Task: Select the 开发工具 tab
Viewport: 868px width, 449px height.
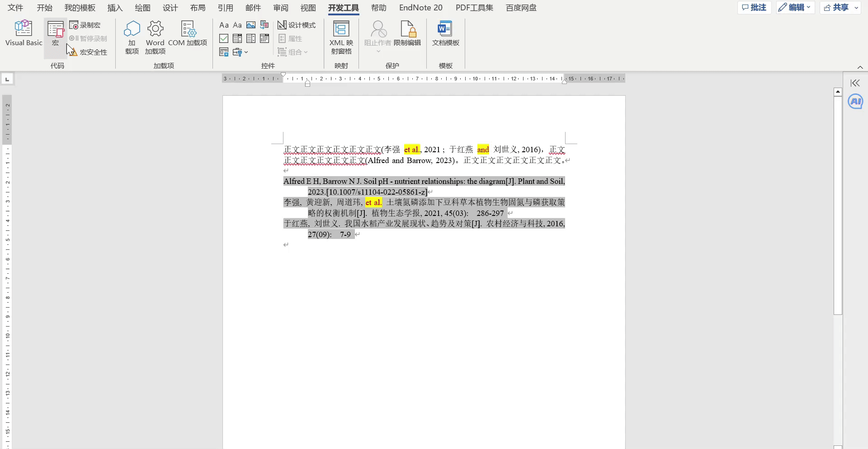Action: tap(344, 8)
